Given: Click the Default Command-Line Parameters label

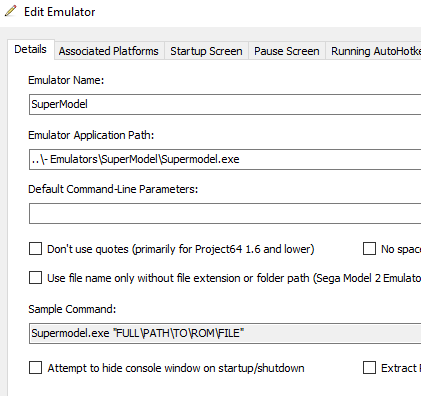Looking at the screenshot, I should pos(113,189).
